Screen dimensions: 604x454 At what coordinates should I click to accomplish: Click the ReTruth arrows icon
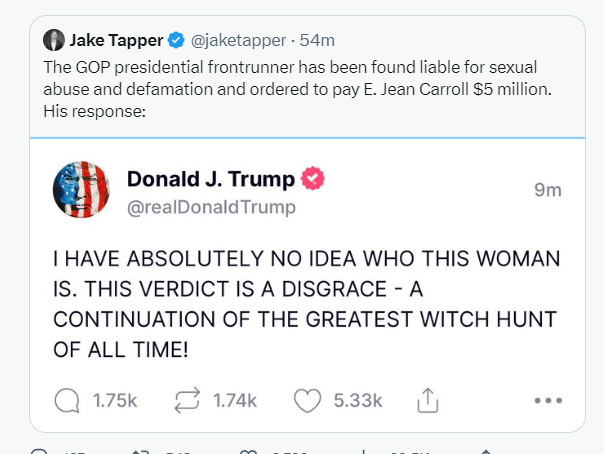[187, 400]
